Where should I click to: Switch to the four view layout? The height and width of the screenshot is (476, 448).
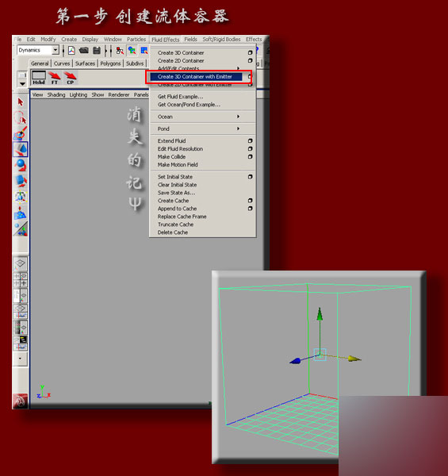click(x=21, y=279)
